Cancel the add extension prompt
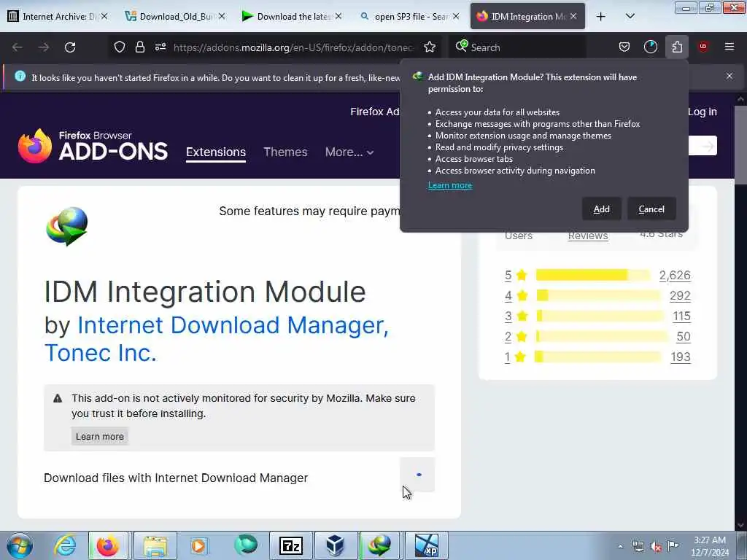The height and width of the screenshot is (560, 747). 651,209
